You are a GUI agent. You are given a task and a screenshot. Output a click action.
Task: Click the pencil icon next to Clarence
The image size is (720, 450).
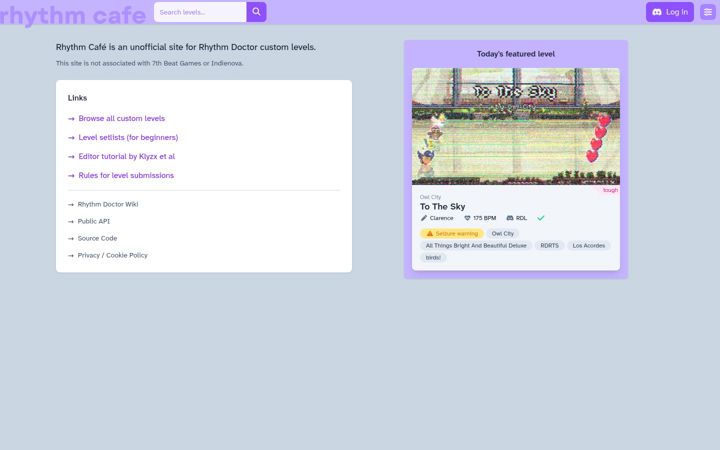coord(424,218)
